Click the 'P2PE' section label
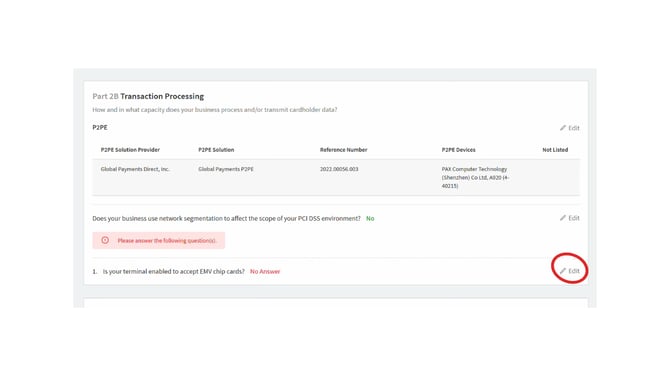This screenshot has width=670, height=376. click(100, 127)
